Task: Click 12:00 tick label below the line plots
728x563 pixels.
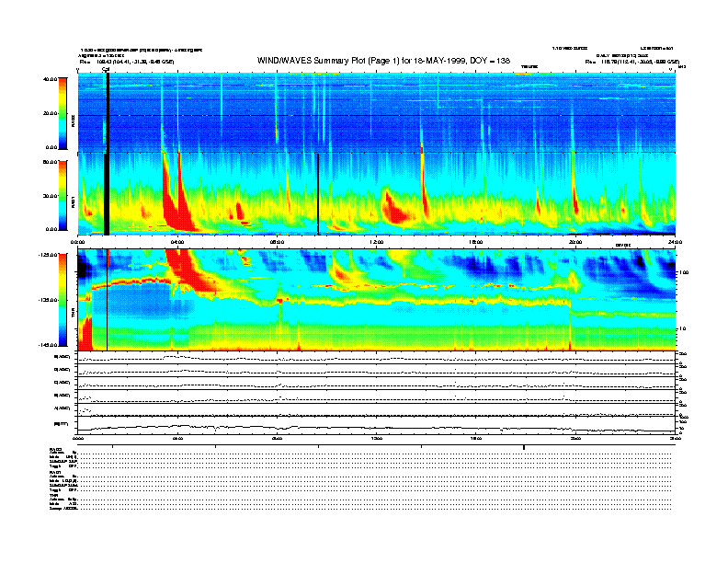Action: point(377,438)
